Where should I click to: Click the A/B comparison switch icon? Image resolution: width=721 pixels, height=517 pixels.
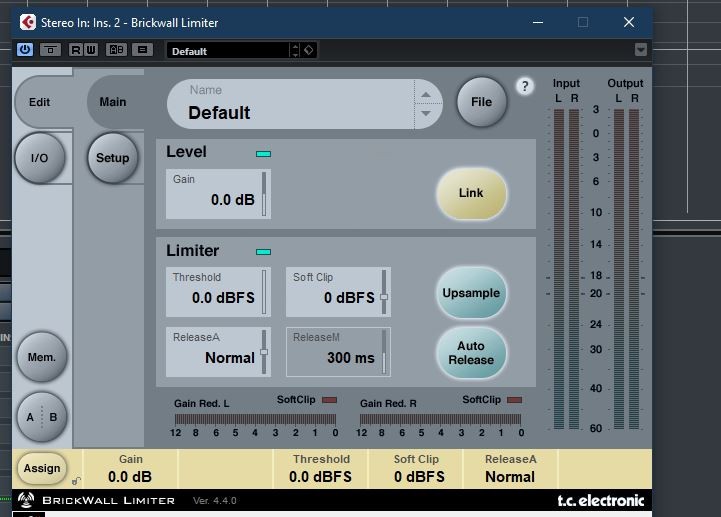pos(117,49)
